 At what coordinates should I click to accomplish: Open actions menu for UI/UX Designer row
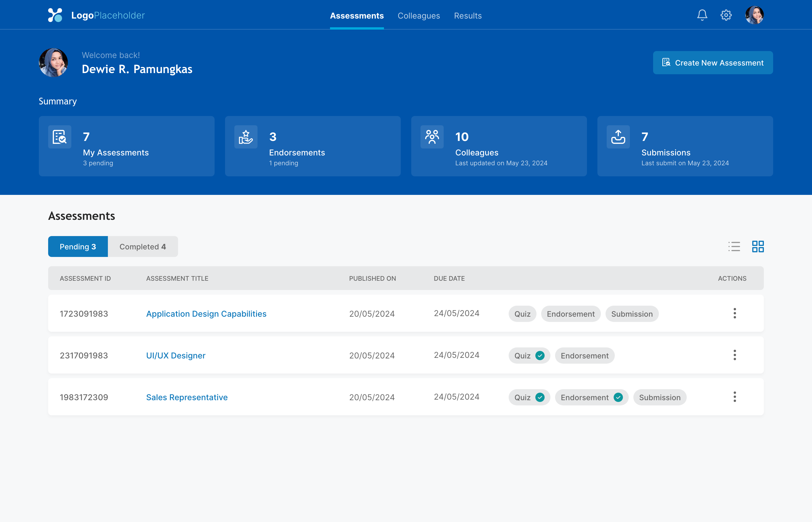tap(734, 355)
